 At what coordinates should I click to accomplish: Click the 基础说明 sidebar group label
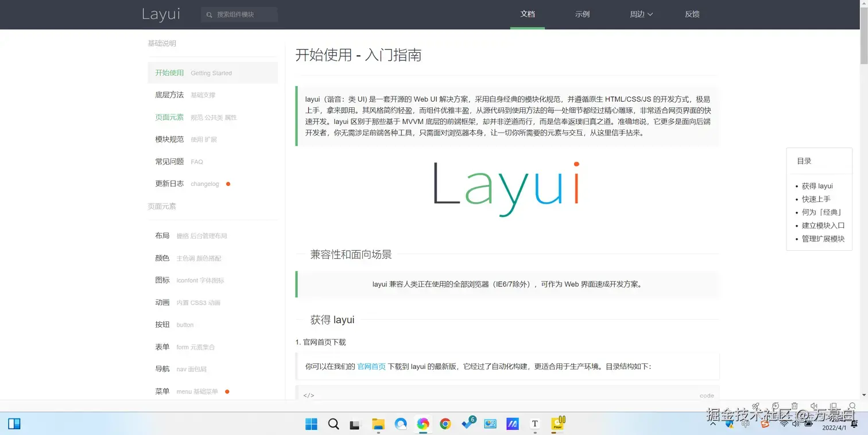pyautogui.click(x=162, y=43)
